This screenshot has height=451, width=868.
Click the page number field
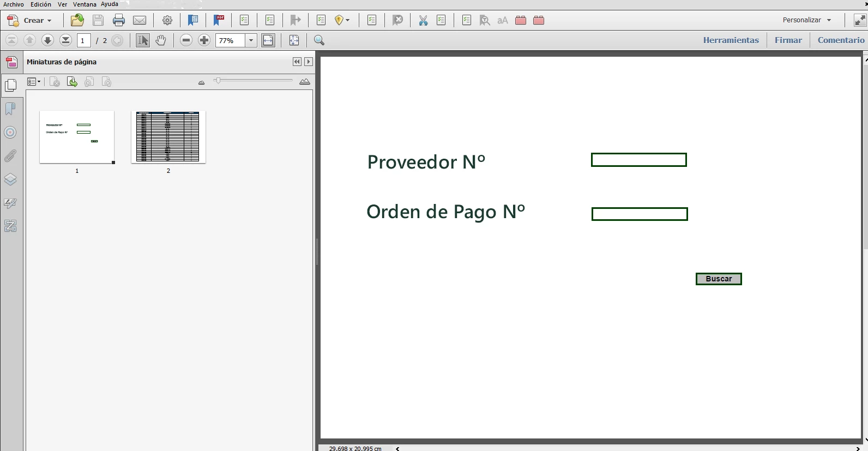84,40
